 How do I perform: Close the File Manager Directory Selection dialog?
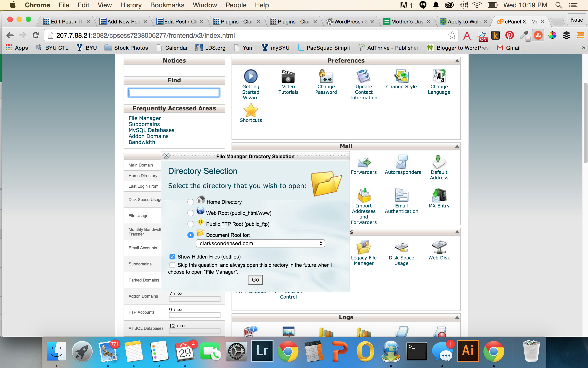pyautogui.click(x=167, y=156)
